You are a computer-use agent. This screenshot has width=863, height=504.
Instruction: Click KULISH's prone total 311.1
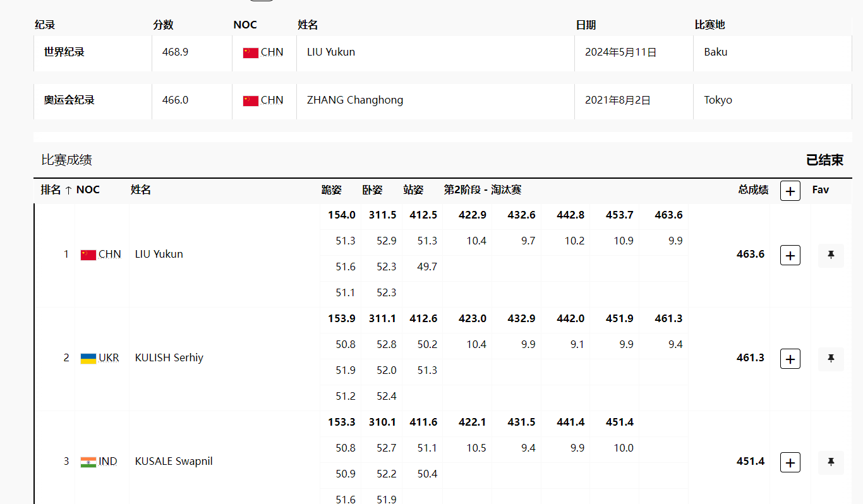pyautogui.click(x=383, y=318)
